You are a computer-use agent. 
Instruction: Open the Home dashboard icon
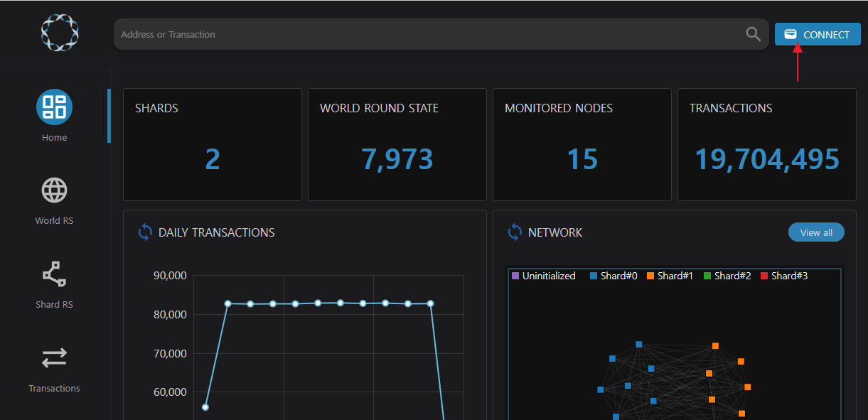pyautogui.click(x=55, y=107)
